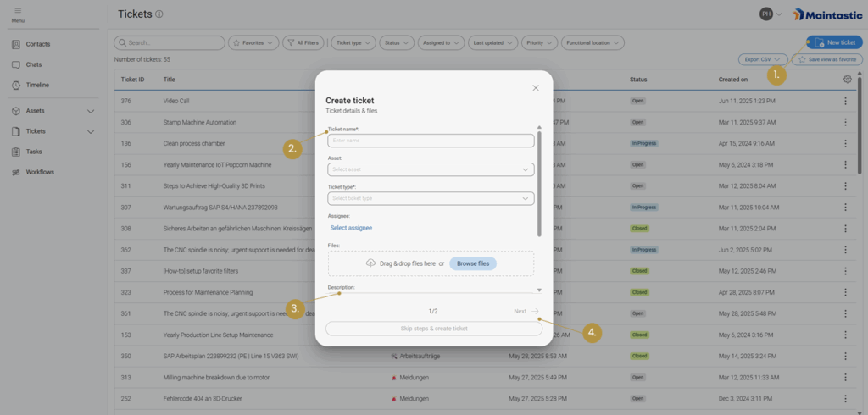Expand the Asset select dropdown
The width and height of the screenshot is (868, 415).
(431, 169)
